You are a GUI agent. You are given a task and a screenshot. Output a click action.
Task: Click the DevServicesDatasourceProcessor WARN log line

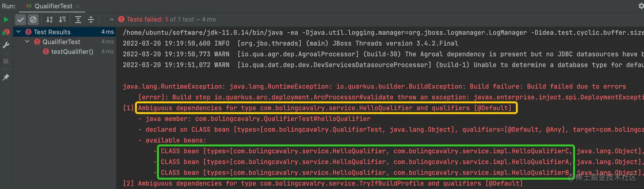coord(383,65)
